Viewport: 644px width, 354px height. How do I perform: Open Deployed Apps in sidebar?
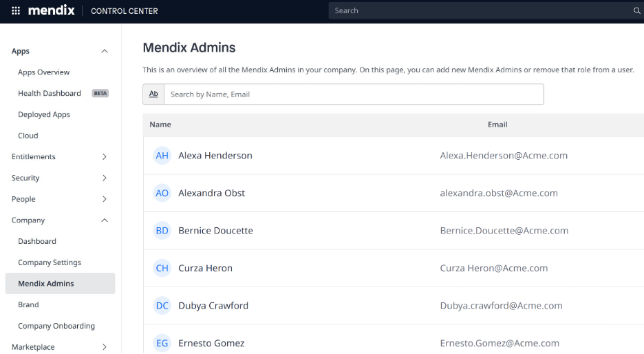pos(44,115)
